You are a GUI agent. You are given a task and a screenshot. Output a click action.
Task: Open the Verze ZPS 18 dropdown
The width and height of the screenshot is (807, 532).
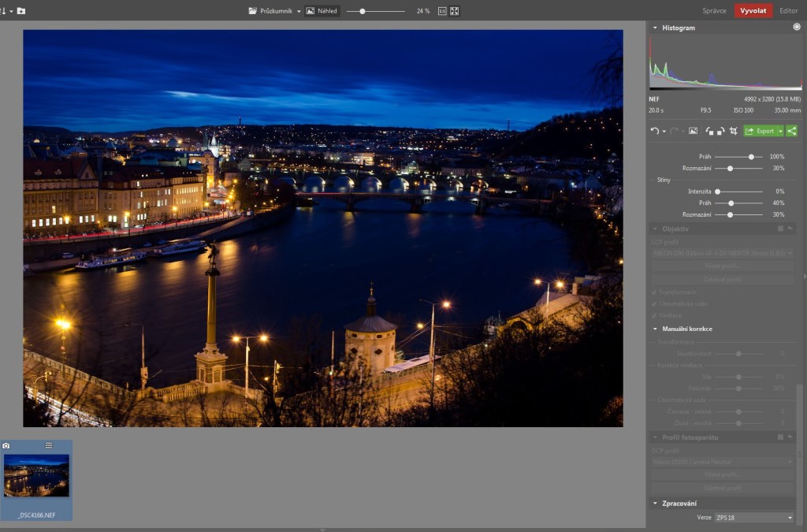click(753, 518)
